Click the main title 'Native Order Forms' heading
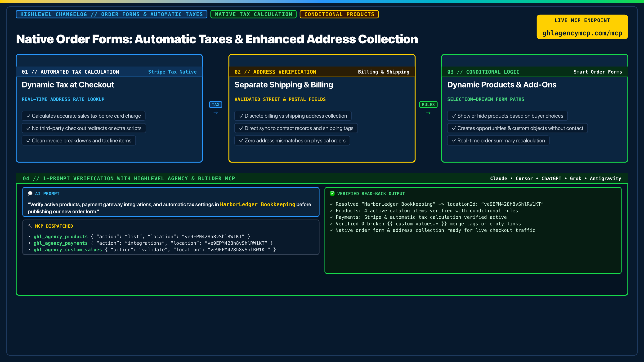 pyautogui.click(x=217, y=39)
